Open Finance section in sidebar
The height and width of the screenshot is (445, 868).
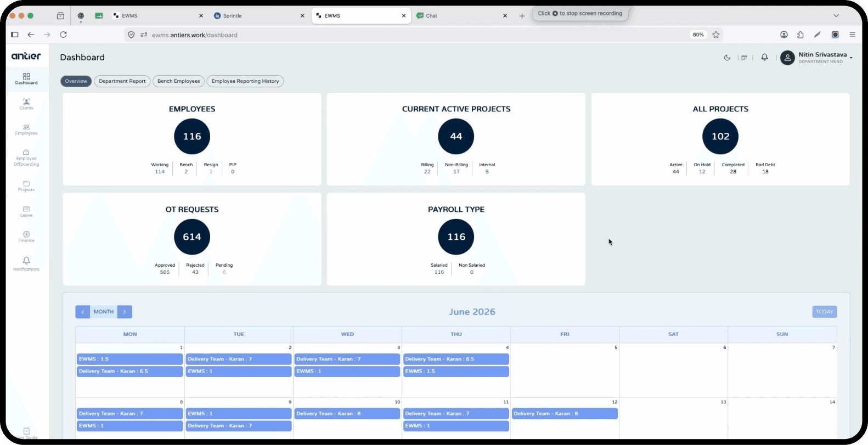(26, 237)
